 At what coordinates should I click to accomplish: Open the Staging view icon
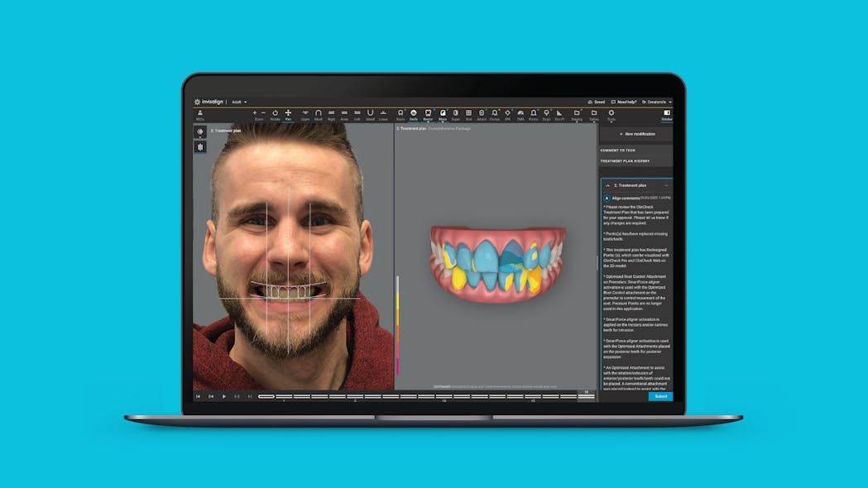tap(576, 113)
